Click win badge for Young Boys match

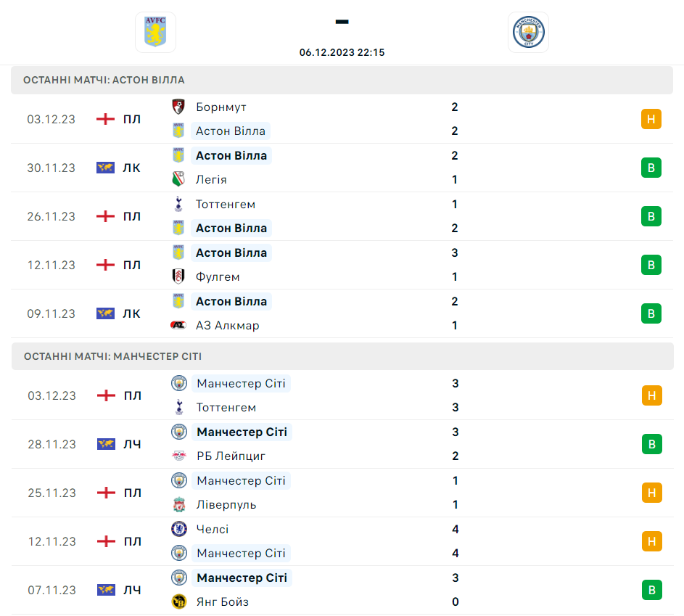click(651, 590)
